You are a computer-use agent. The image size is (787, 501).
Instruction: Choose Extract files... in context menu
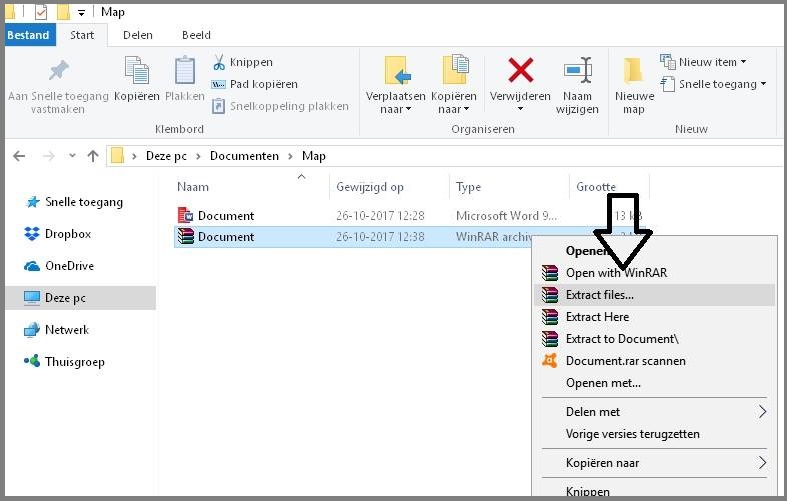tap(655, 295)
